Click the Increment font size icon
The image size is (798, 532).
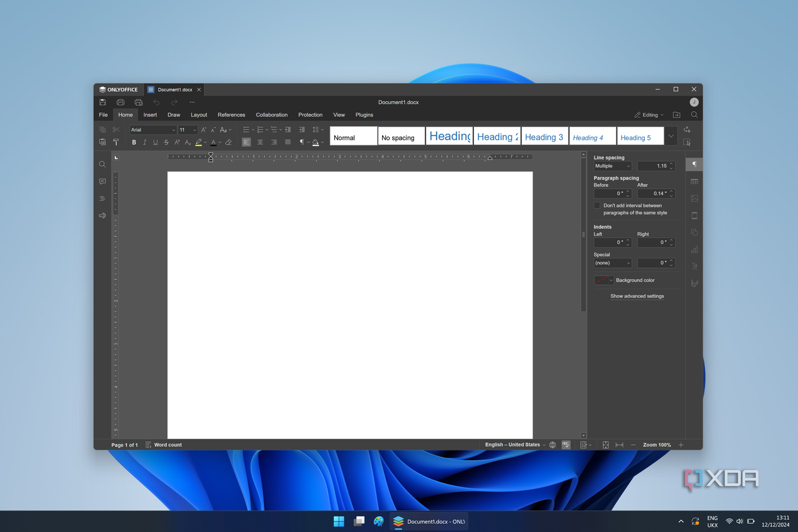click(x=204, y=130)
